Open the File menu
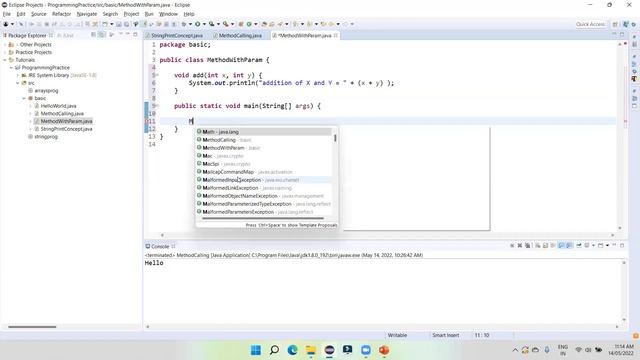The width and height of the screenshot is (640, 360). click(x=7, y=14)
